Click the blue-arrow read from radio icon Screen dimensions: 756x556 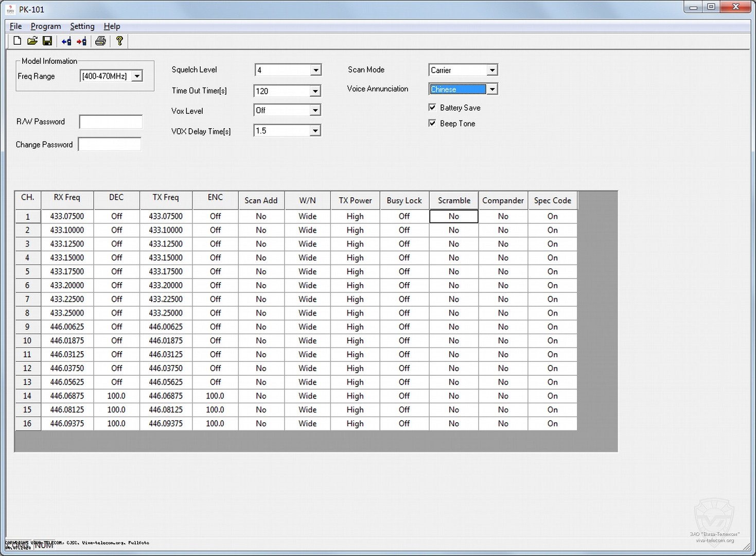pyautogui.click(x=66, y=41)
